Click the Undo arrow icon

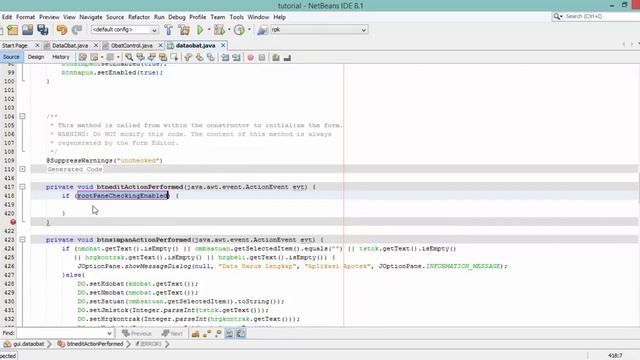[62, 30]
